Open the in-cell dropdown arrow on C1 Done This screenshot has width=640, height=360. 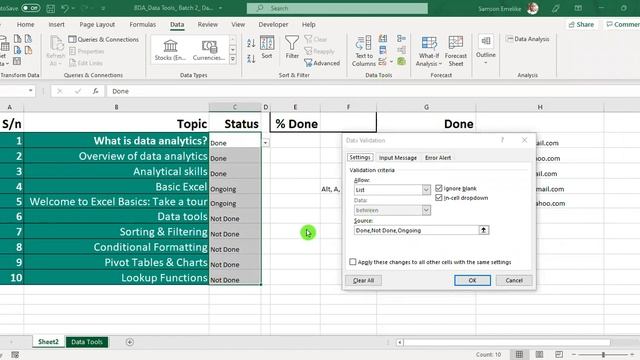(266, 142)
